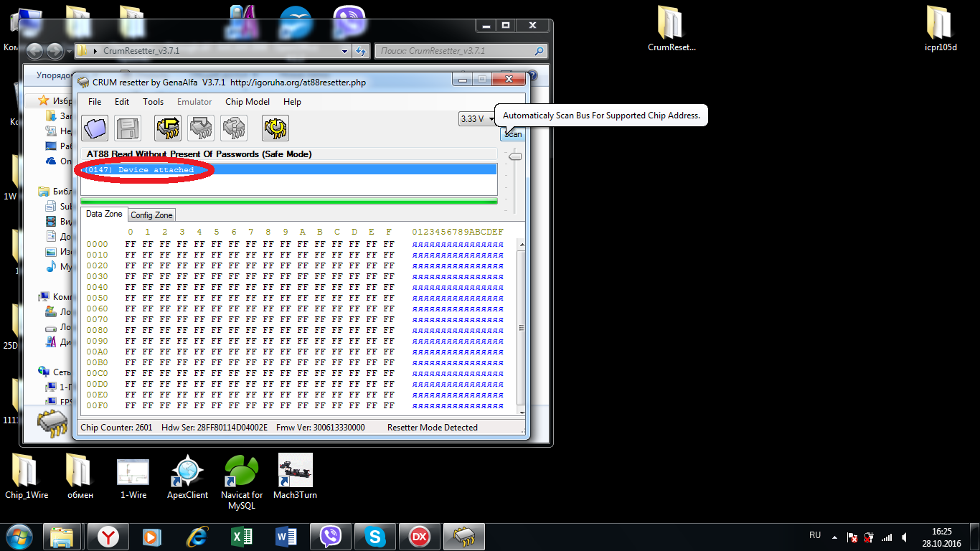Open the Tools menu
The width and height of the screenshot is (980, 551).
153,102
